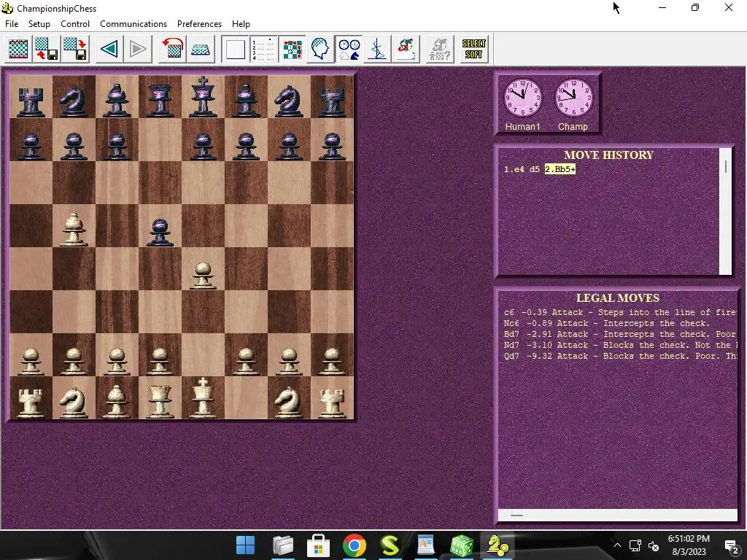Viewport: 747px width, 560px height.
Task: Open Microsoft Store from the taskbar
Action: click(x=318, y=545)
